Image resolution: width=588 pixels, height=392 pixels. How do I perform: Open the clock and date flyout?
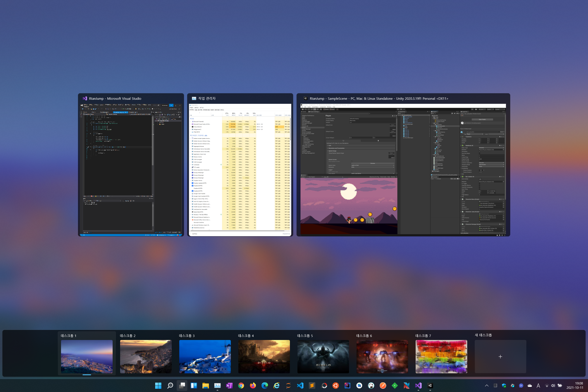(x=575, y=385)
